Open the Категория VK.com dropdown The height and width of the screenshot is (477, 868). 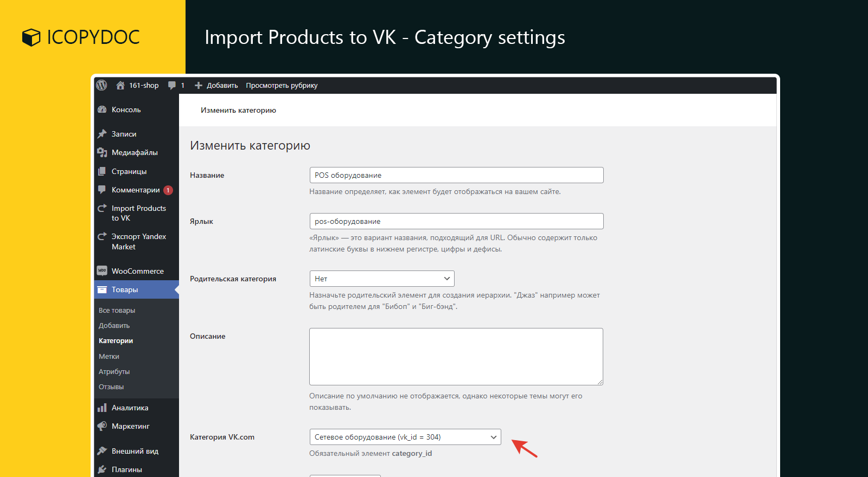[x=405, y=437]
